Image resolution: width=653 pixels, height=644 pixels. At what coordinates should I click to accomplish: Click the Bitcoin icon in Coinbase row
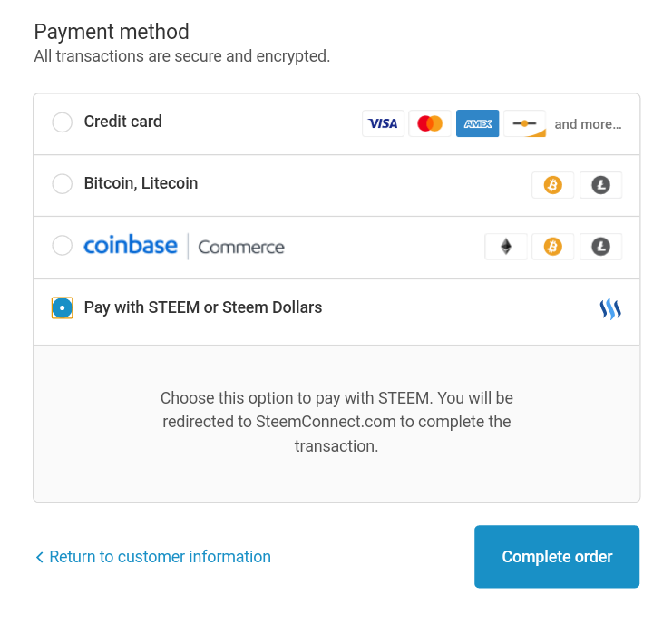(552, 247)
